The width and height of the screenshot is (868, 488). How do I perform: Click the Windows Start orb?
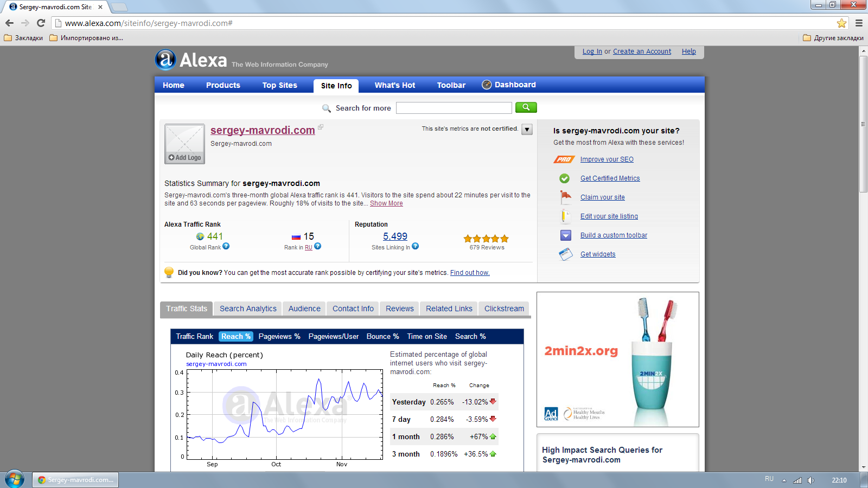pyautogui.click(x=15, y=479)
